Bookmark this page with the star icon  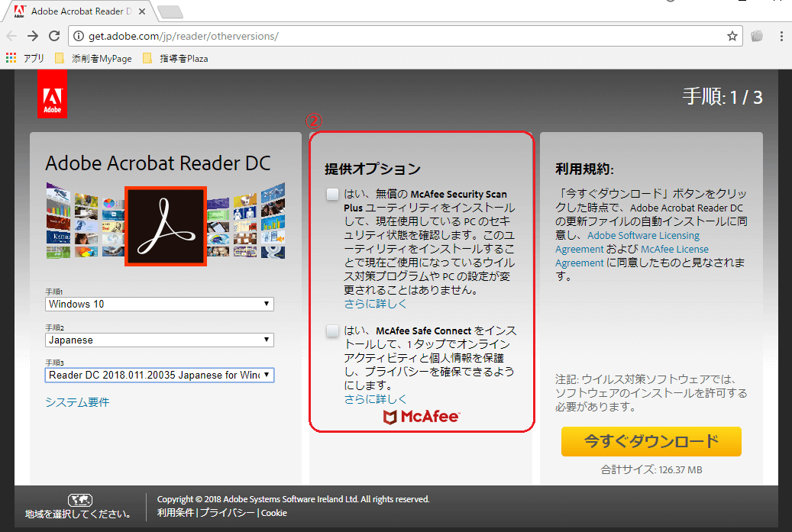click(x=732, y=36)
